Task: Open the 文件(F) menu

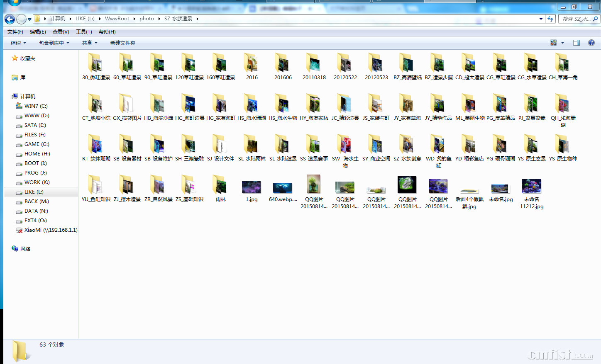Action: [x=15, y=32]
